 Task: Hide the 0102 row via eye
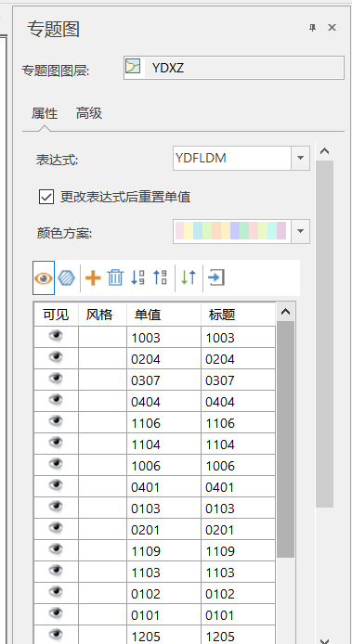pos(56,593)
